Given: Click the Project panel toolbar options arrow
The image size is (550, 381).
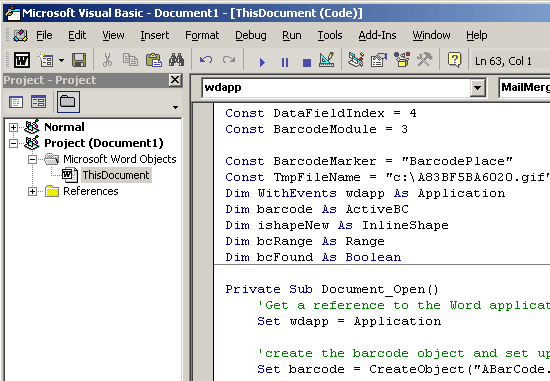Looking at the screenshot, I should click(x=175, y=107).
